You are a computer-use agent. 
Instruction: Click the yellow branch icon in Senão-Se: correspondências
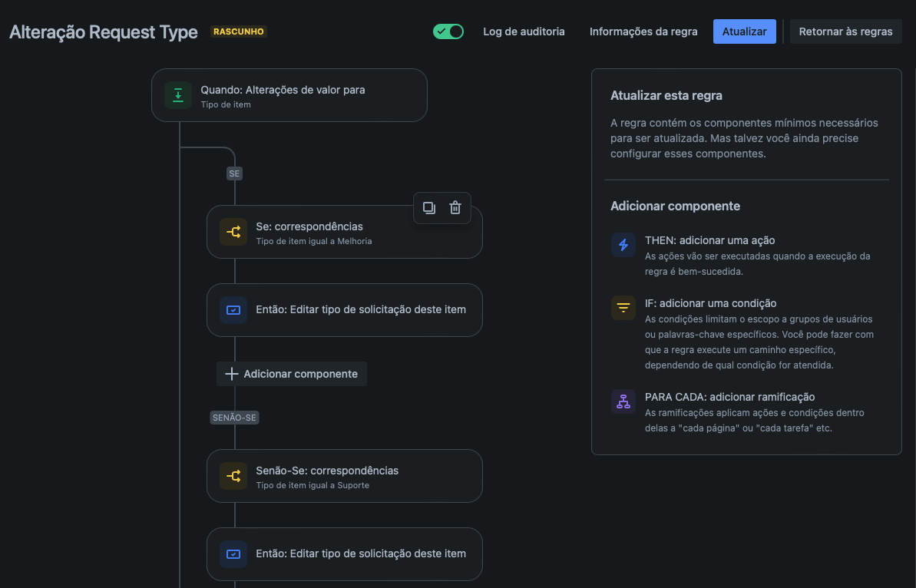click(233, 476)
